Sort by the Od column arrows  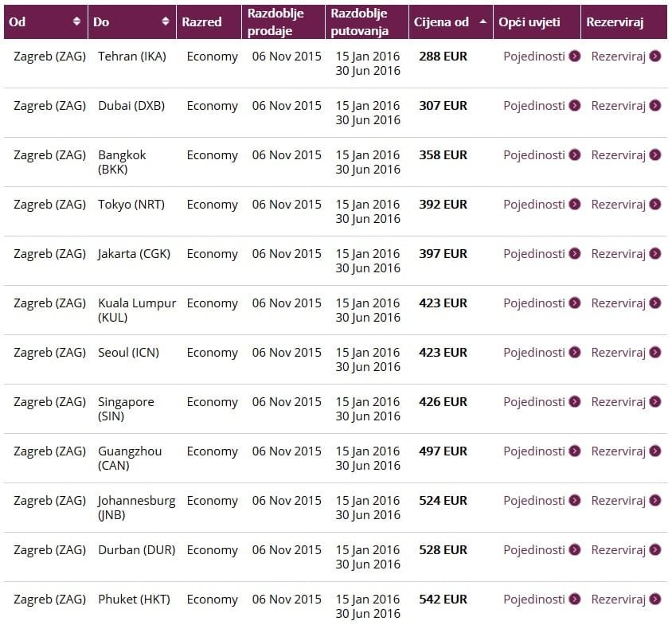pos(76,21)
